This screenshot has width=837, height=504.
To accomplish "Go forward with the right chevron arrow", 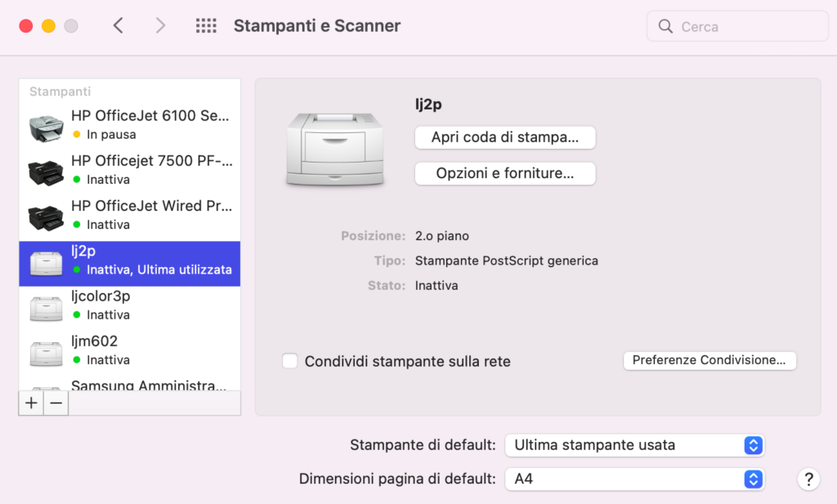I will point(160,25).
